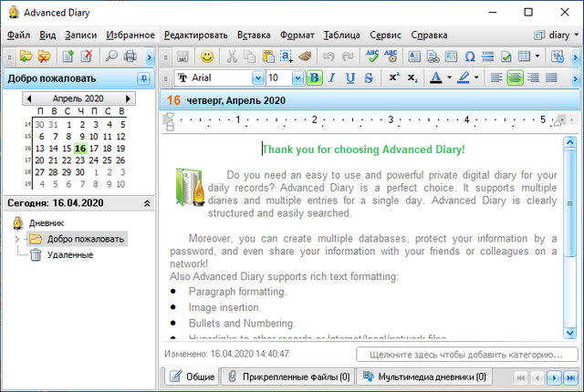Click the Paste clipboard icon

click(268, 57)
